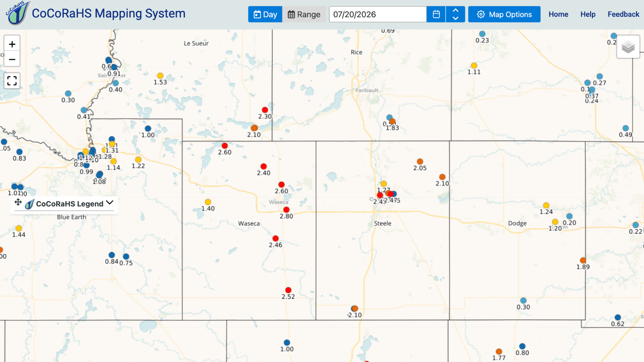Screen dimensions: 644x362
Task: Step the date up or down
Action: (455, 14)
